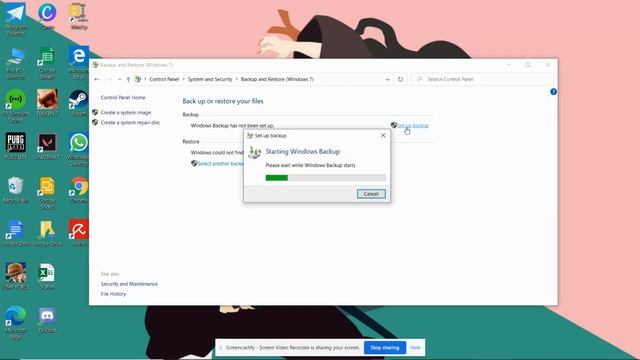
Task: Cancel the Starting Windows Backup dialog
Action: click(371, 194)
